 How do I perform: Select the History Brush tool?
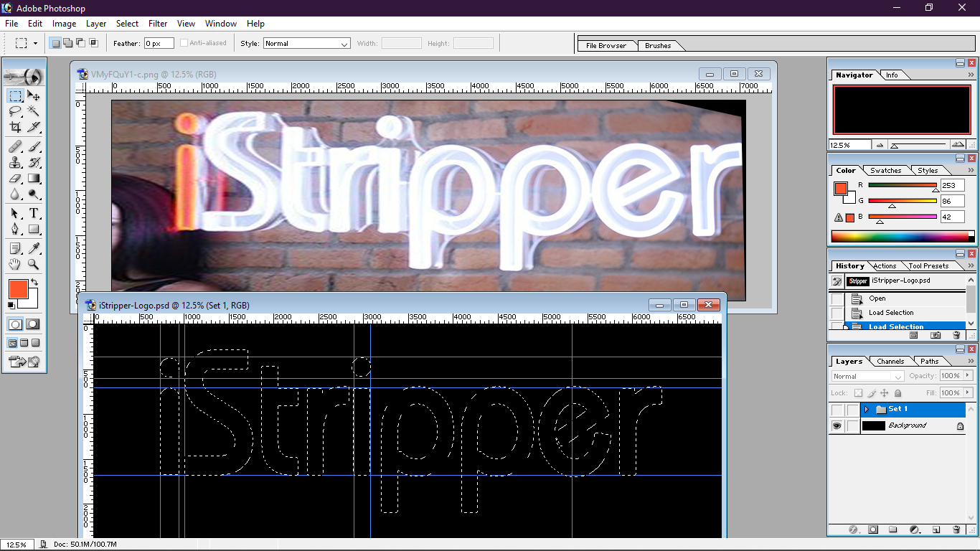[x=33, y=162]
